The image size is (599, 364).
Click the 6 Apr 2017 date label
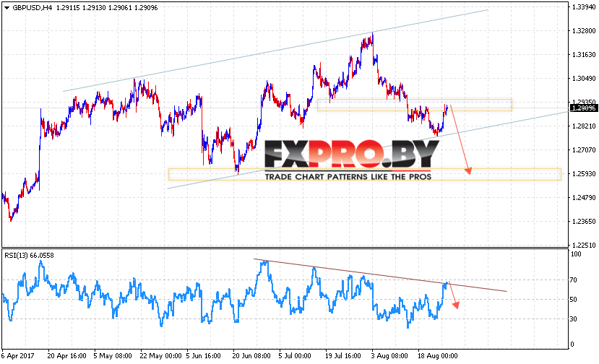(17, 356)
